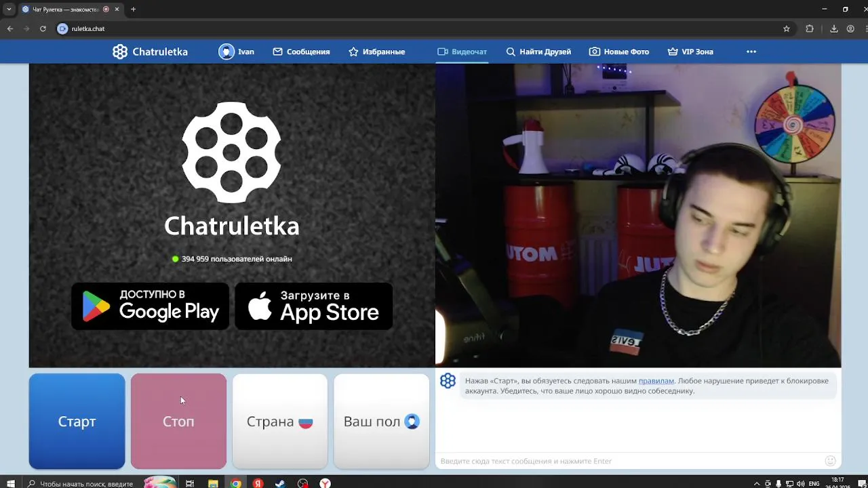Open Task View on taskbar
Image resolution: width=868 pixels, height=488 pixels.
[x=190, y=483]
